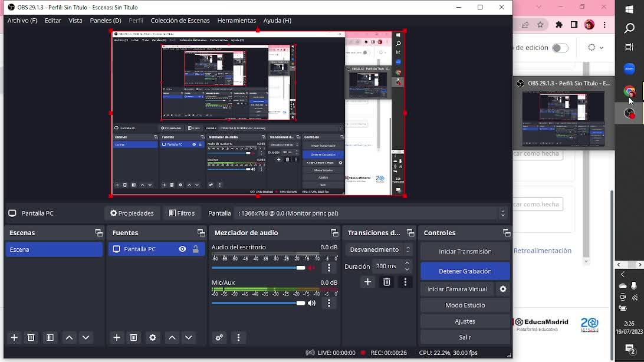Open advanced audio properties gears icon

(219, 337)
